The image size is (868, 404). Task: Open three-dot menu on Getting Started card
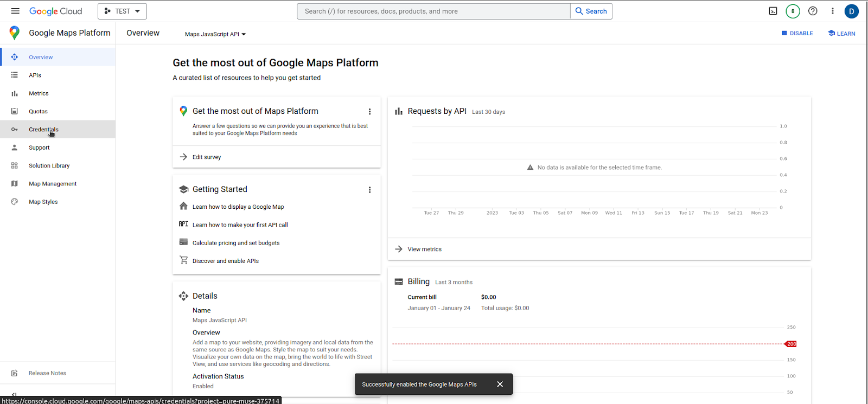tap(369, 190)
